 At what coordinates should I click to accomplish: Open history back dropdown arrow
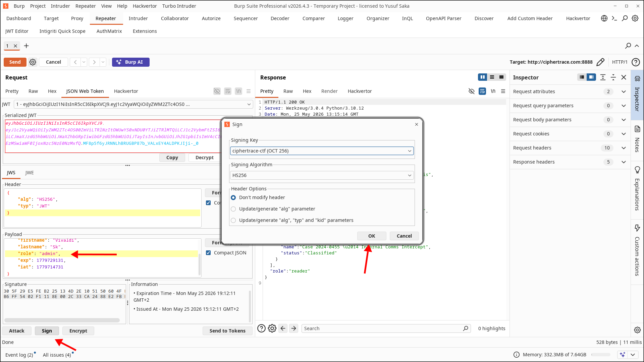coord(84,62)
